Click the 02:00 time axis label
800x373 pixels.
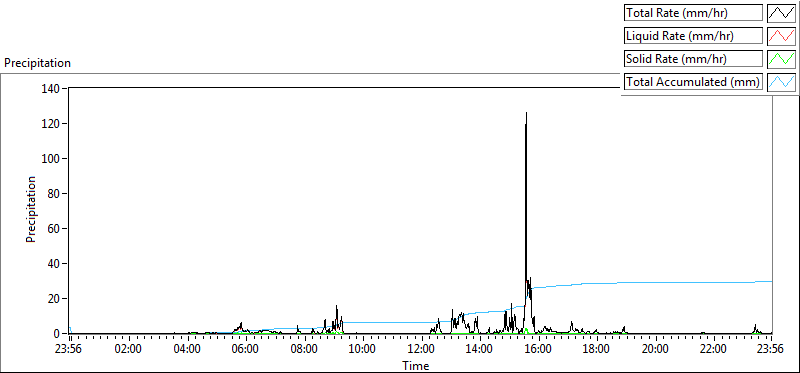click(x=128, y=349)
